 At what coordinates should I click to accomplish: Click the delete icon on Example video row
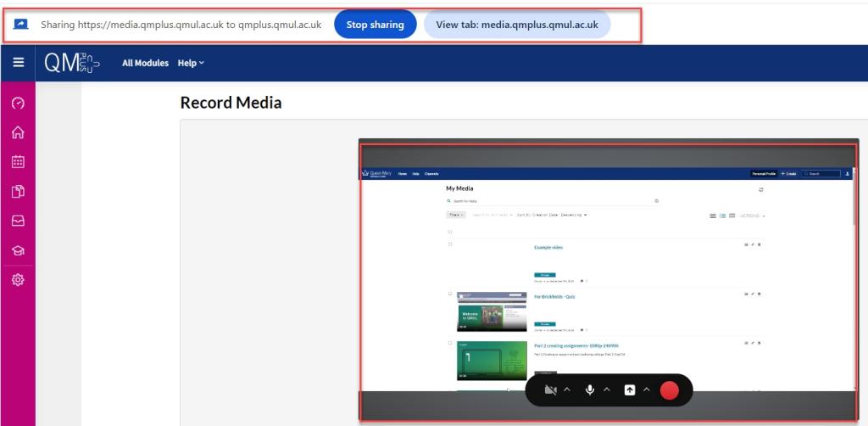tap(759, 244)
